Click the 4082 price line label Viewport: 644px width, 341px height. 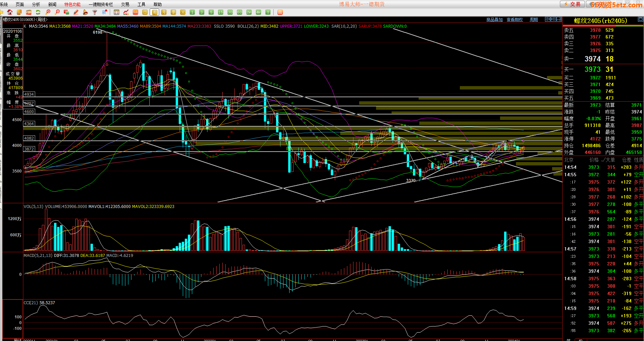[x=29, y=138]
